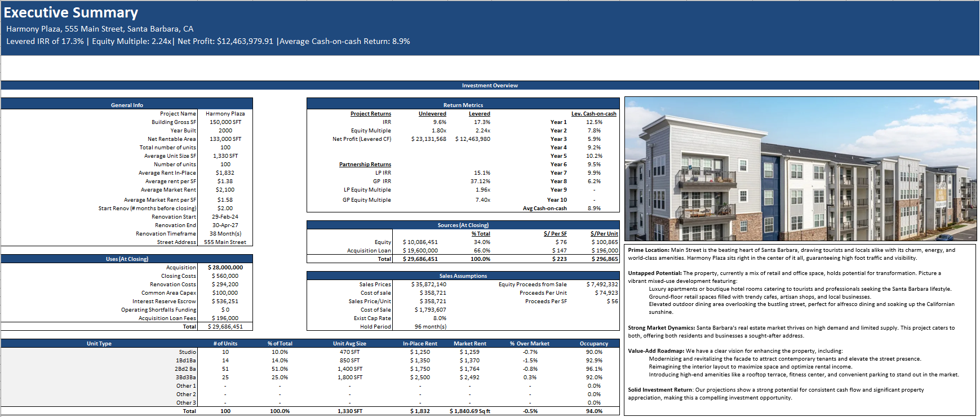Click the $536,251 Interest Reserve Escrow value
Image resolution: width=980 pixels, height=417 pixels.
(225, 301)
